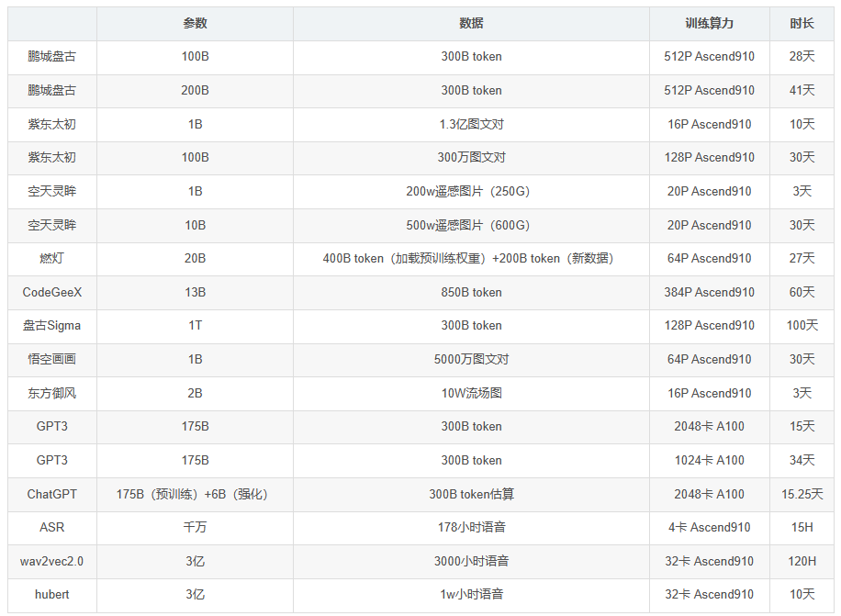Viewport: 841px width, 616px height.
Task: Click the 2B parameter cell
Action: [x=195, y=393]
